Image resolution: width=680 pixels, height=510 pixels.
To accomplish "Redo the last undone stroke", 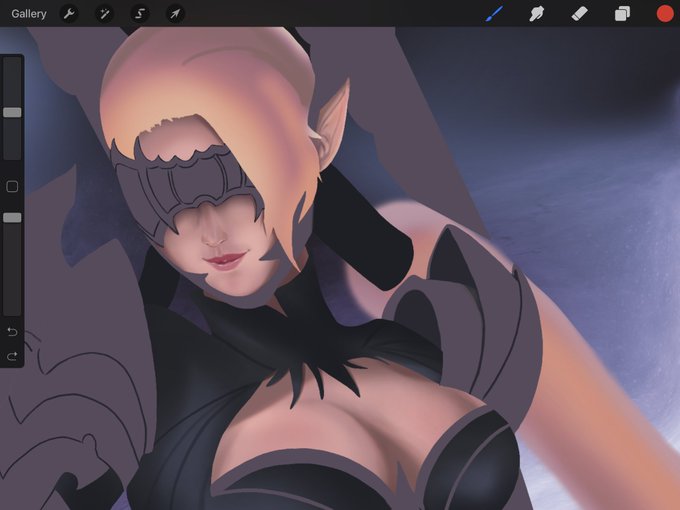I will coord(12,356).
